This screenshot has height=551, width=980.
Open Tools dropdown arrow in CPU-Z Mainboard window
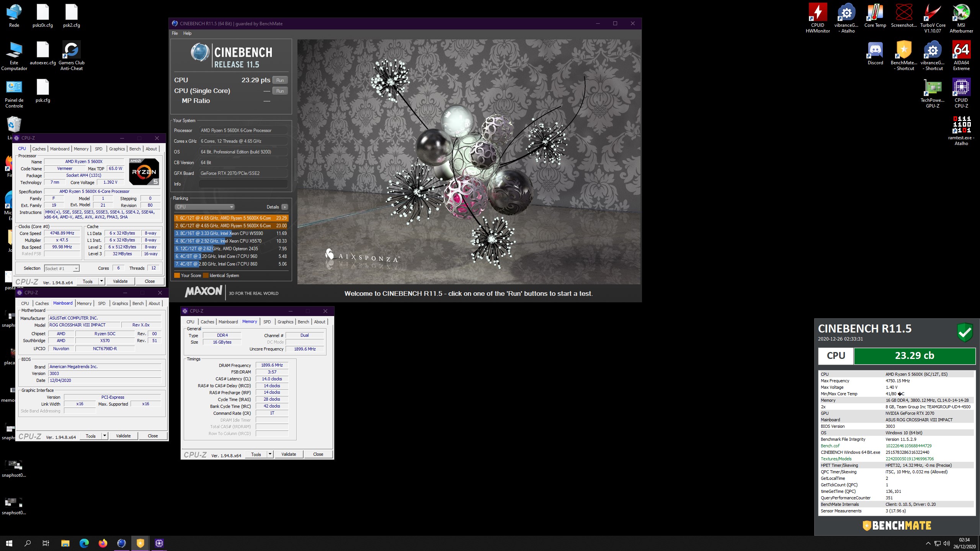[x=105, y=436]
